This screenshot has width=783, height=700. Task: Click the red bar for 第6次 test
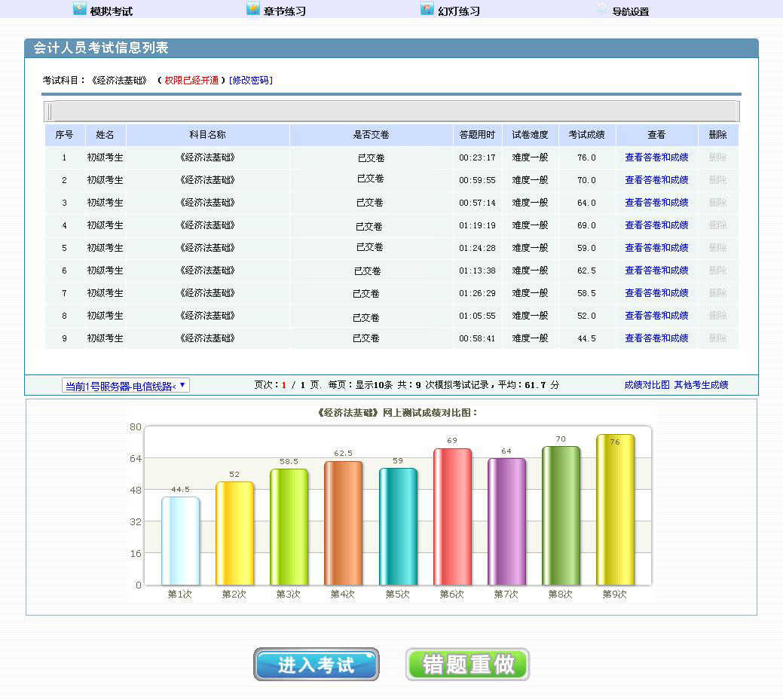pyautogui.click(x=452, y=517)
